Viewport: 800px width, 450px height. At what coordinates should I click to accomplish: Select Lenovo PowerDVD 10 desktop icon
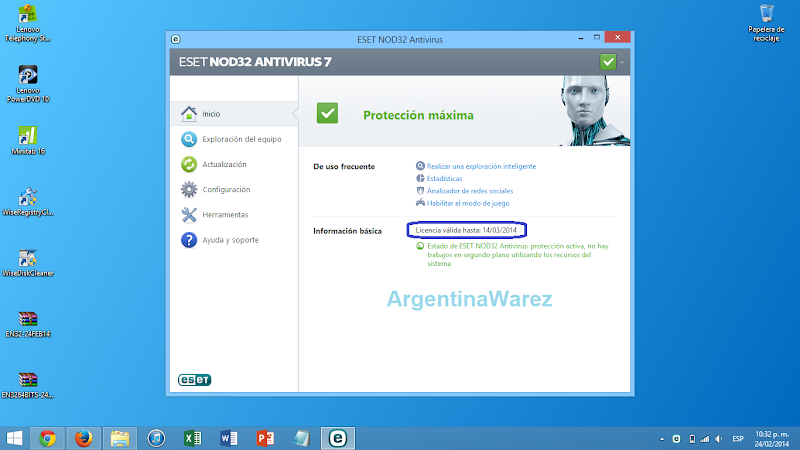(x=28, y=84)
